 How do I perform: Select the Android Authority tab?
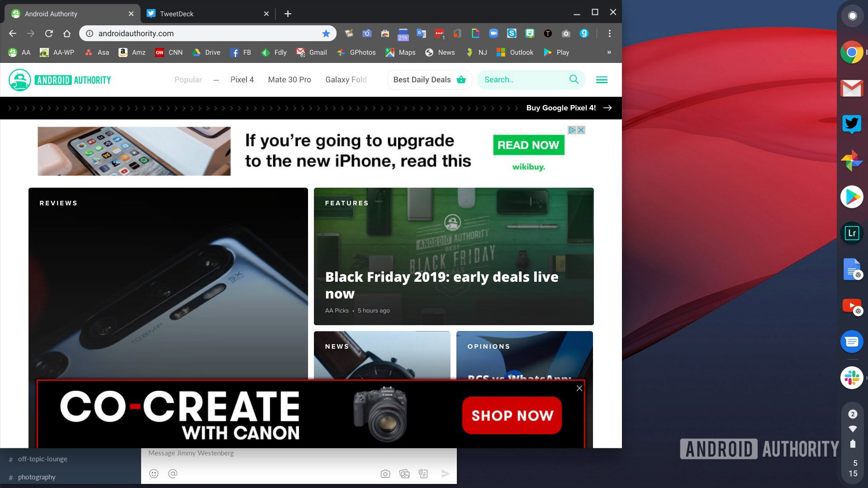click(72, 14)
